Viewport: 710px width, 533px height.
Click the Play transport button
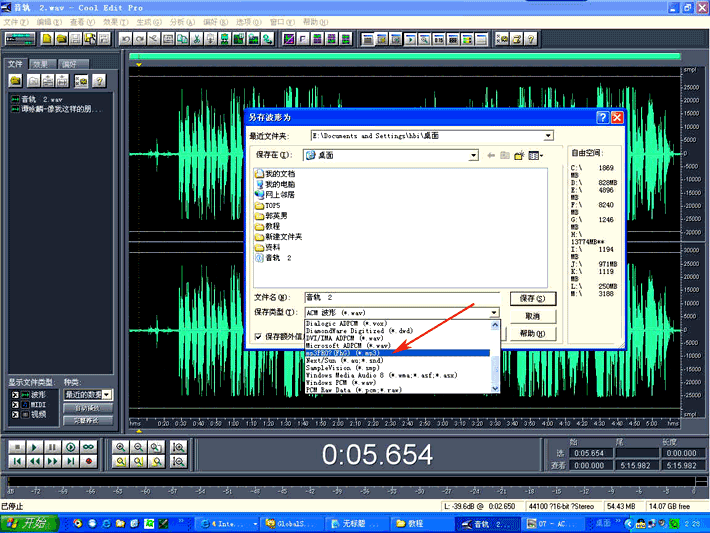35,446
